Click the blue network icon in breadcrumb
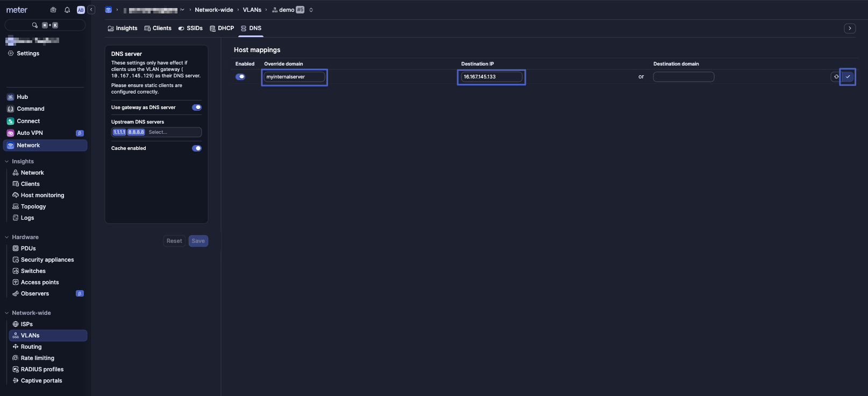 (109, 10)
